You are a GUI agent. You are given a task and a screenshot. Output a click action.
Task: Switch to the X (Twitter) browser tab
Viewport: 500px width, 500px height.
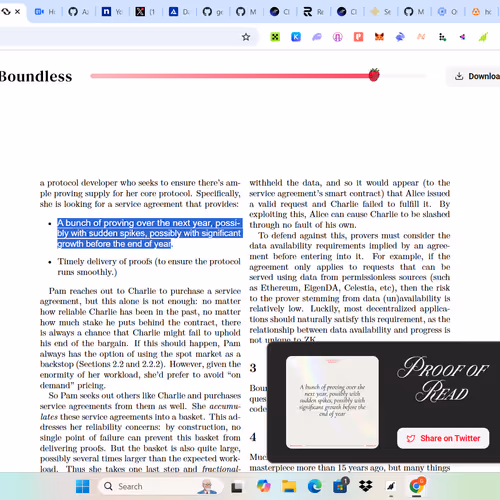pyautogui.click(x=145, y=12)
